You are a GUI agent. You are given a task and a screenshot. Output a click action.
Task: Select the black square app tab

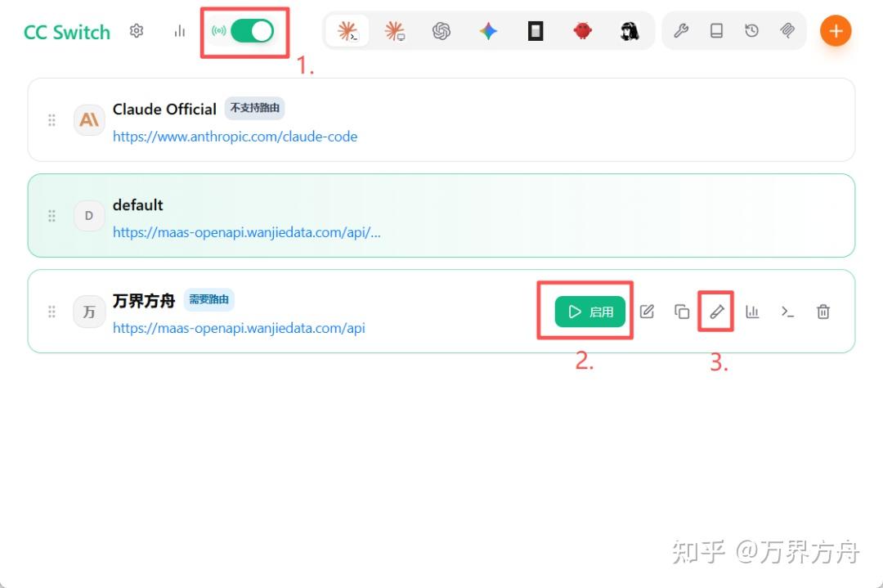(536, 31)
